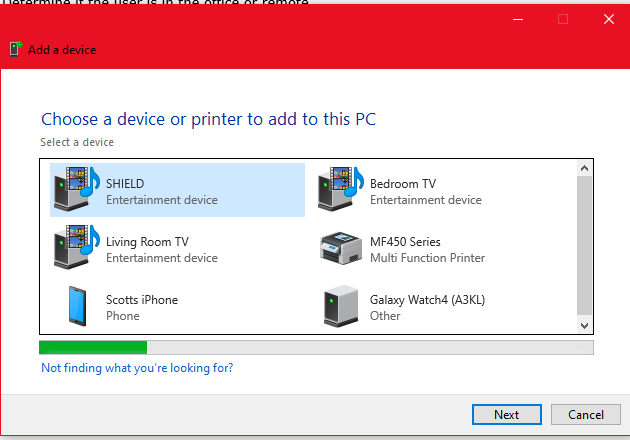Close the Add a device window
630x440 pixels.
click(x=609, y=19)
